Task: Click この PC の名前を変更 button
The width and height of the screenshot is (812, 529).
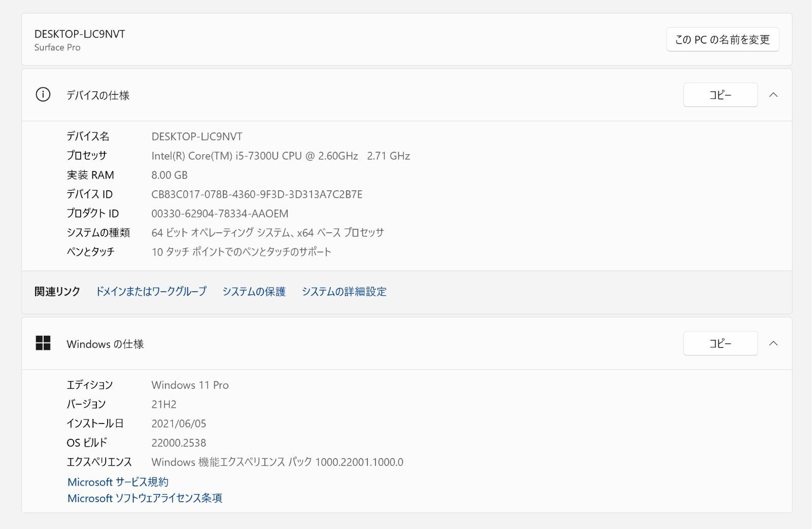Action: [722, 40]
